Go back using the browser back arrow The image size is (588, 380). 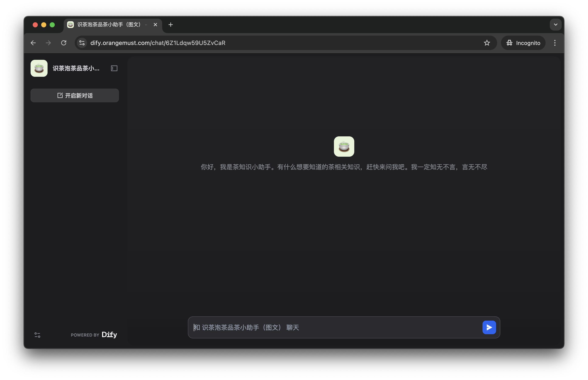click(x=33, y=43)
